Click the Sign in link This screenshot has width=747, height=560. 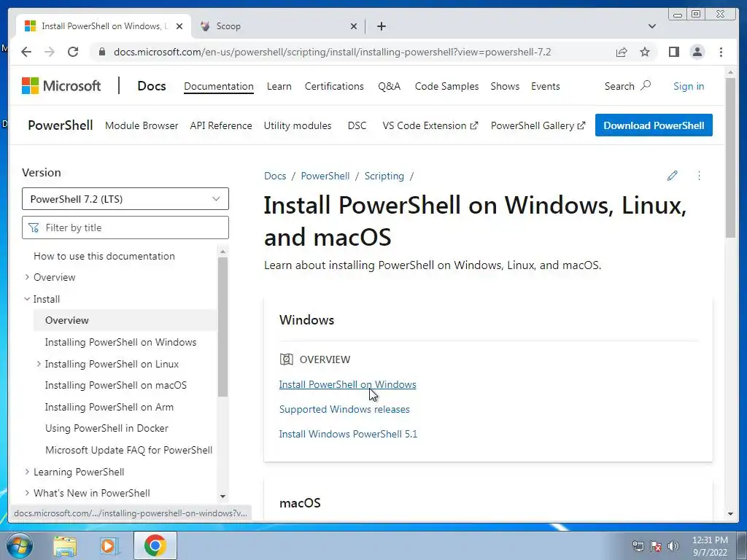(x=689, y=86)
